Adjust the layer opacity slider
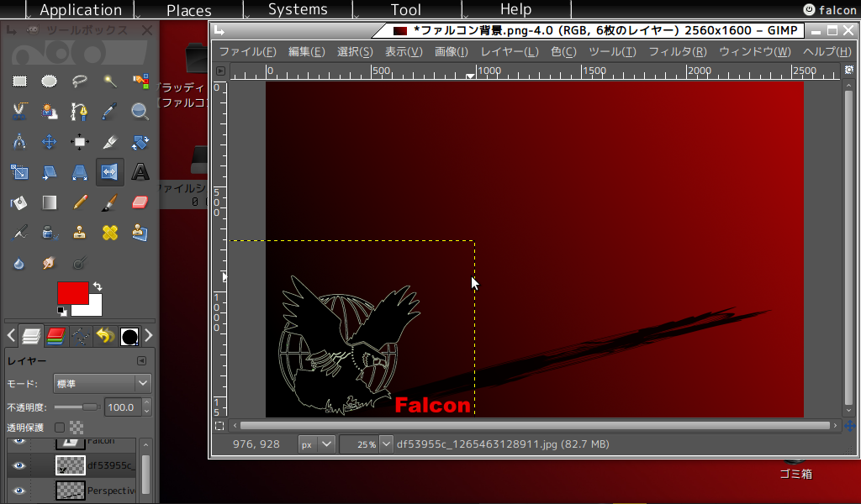 pyautogui.click(x=77, y=407)
